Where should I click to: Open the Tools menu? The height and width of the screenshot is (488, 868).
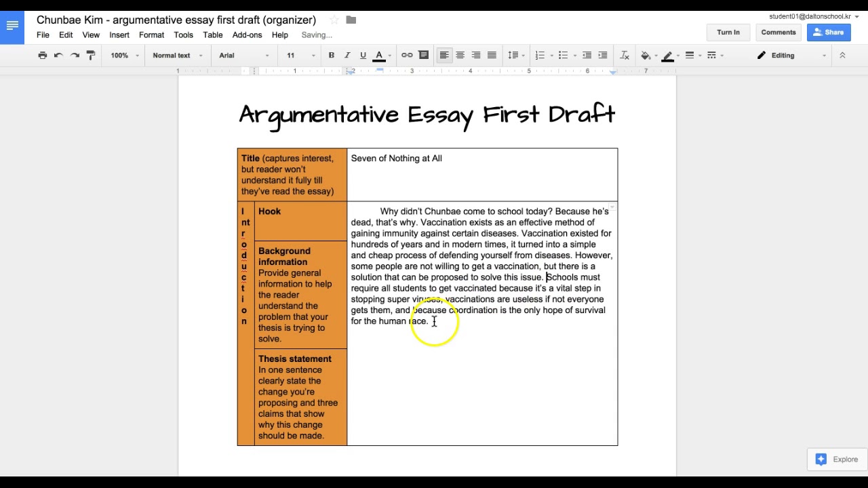[x=183, y=35]
